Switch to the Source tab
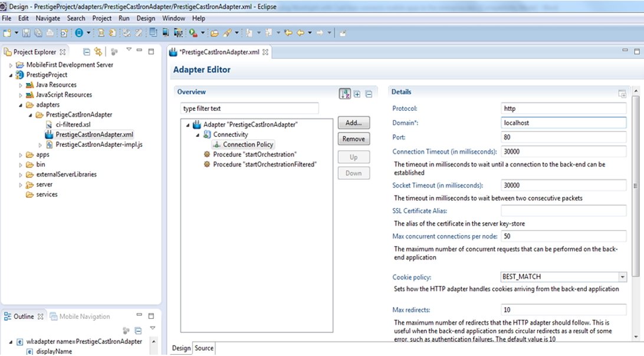 pyautogui.click(x=204, y=348)
